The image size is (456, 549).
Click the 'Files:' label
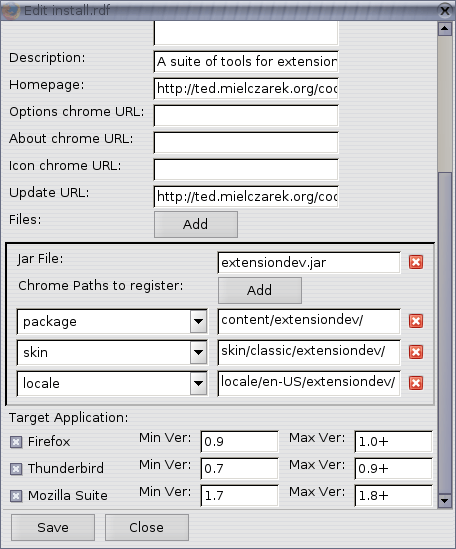coord(25,220)
